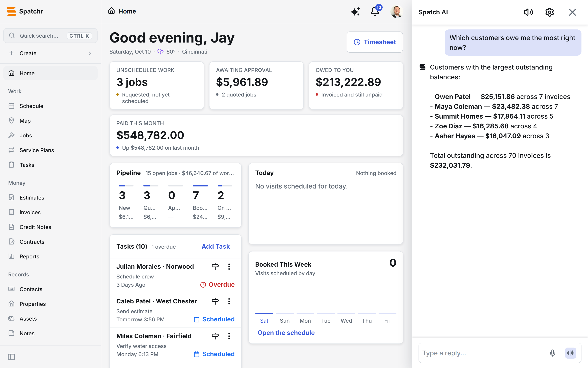
Task: Go to Jobs page
Action: (x=50, y=135)
